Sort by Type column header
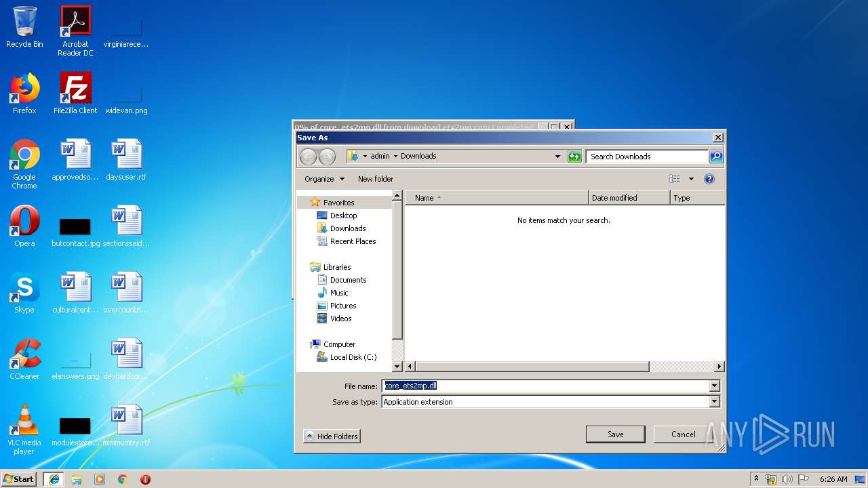Viewport: 868px width, 488px height. click(x=697, y=198)
